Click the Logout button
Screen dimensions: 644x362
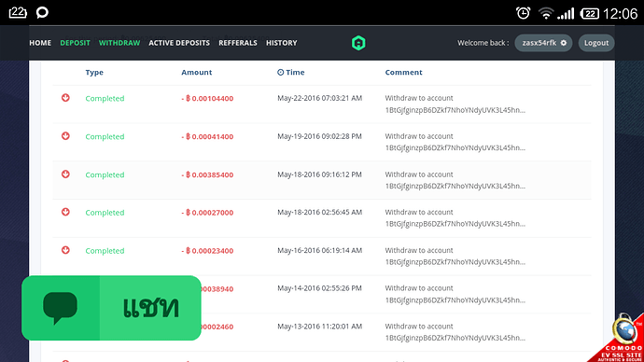[596, 43]
